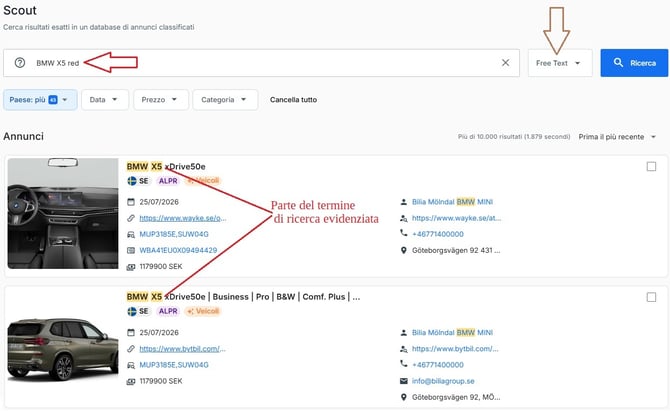Click the location pin beside Göteborgsvägen 92 431
This screenshot has height=412, width=670.
point(403,250)
